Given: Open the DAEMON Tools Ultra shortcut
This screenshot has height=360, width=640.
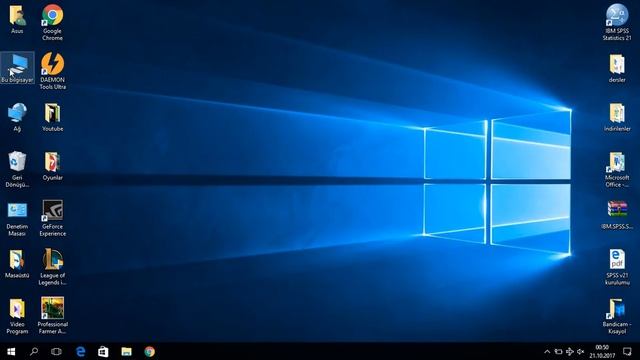Looking at the screenshot, I should coord(52,71).
